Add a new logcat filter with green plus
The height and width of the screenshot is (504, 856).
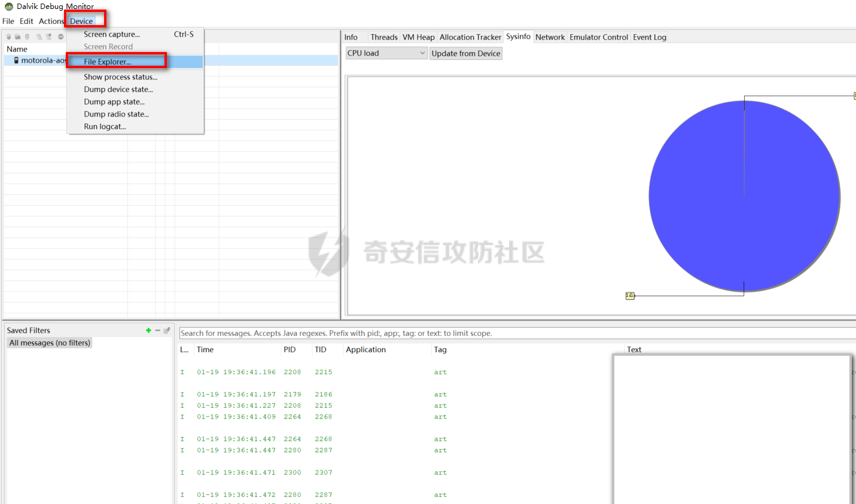[148, 330]
